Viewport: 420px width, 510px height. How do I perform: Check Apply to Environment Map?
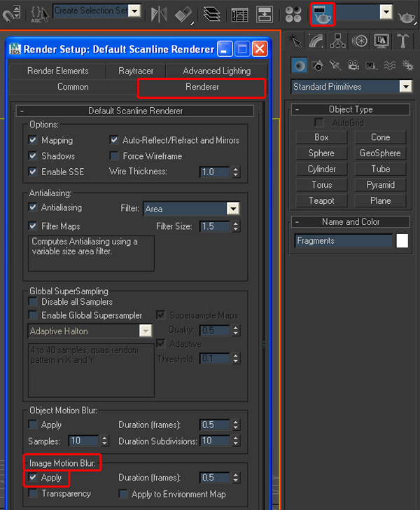pyautogui.click(x=123, y=494)
